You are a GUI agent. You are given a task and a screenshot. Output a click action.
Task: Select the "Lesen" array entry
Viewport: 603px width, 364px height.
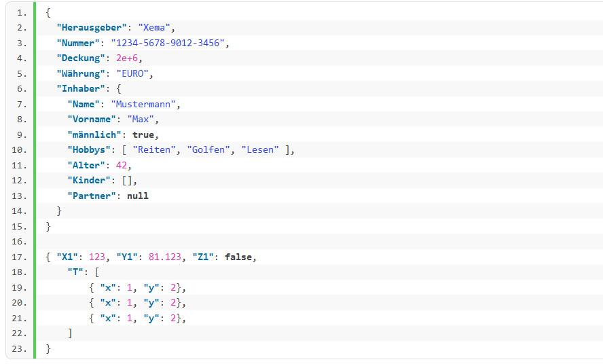(x=260, y=149)
